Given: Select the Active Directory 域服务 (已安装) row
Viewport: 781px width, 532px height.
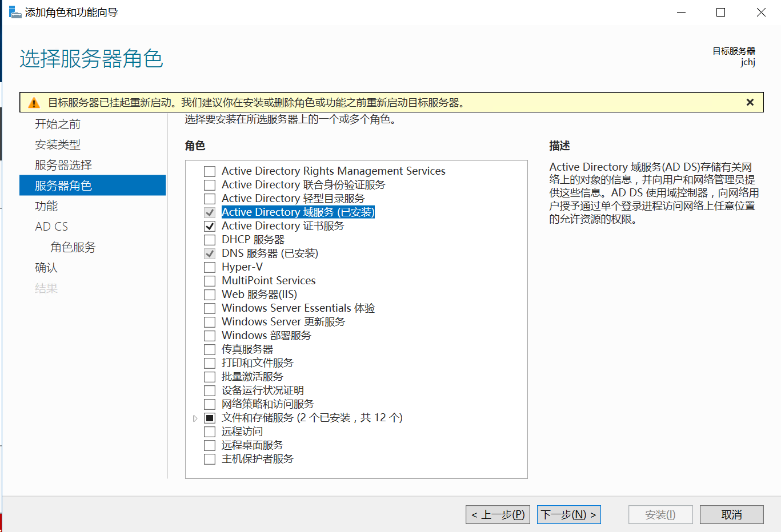Looking at the screenshot, I should pos(298,212).
